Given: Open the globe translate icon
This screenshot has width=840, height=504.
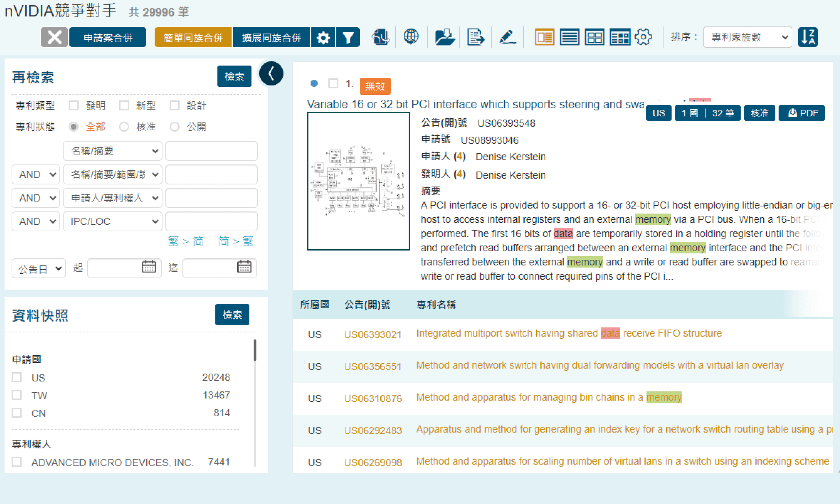Looking at the screenshot, I should tap(411, 37).
